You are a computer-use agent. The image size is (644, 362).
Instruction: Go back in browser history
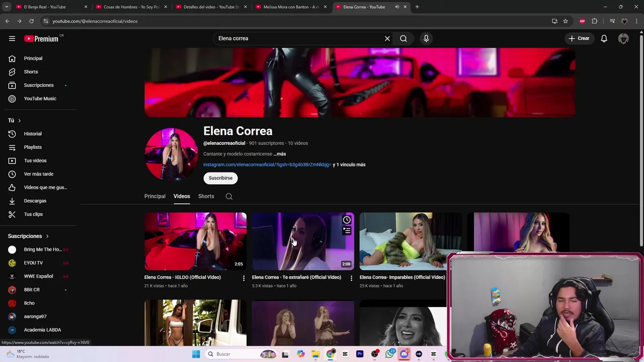[7, 21]
